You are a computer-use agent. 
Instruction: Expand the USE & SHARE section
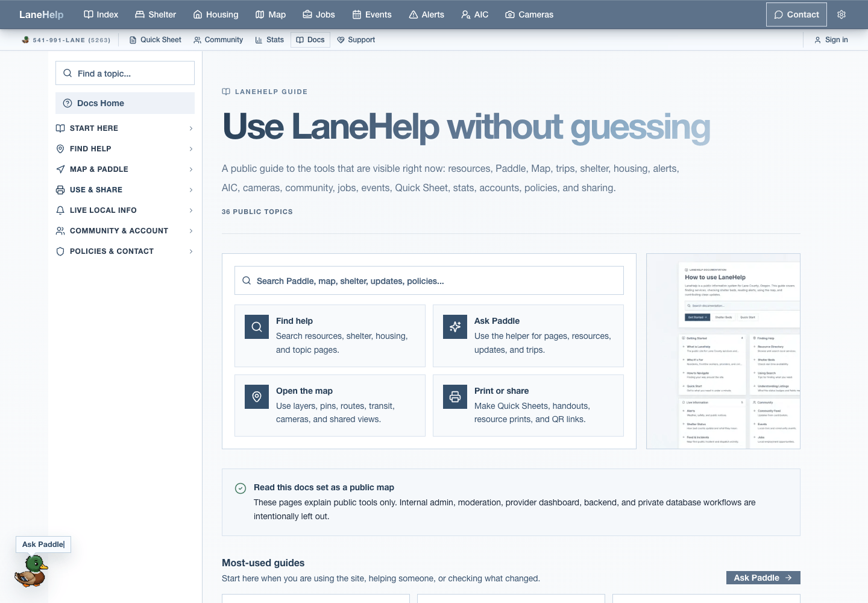[125, 190]
